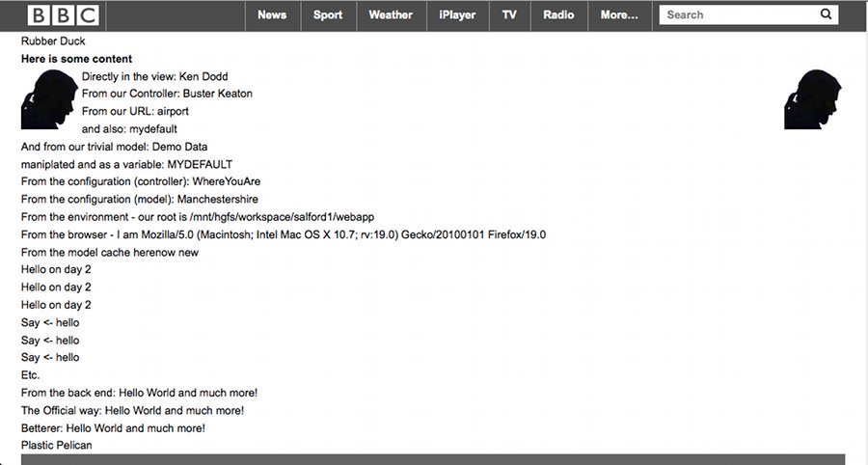Viewport: 868px width, 465px height.
Task: Expand the More… navigation menu
Action: pyautogui.click(x=619, y=14)
